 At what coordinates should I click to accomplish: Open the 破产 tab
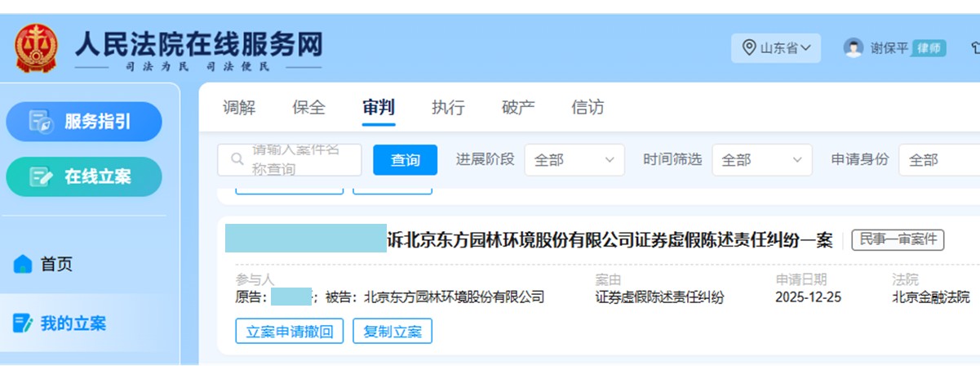point(518,107)
